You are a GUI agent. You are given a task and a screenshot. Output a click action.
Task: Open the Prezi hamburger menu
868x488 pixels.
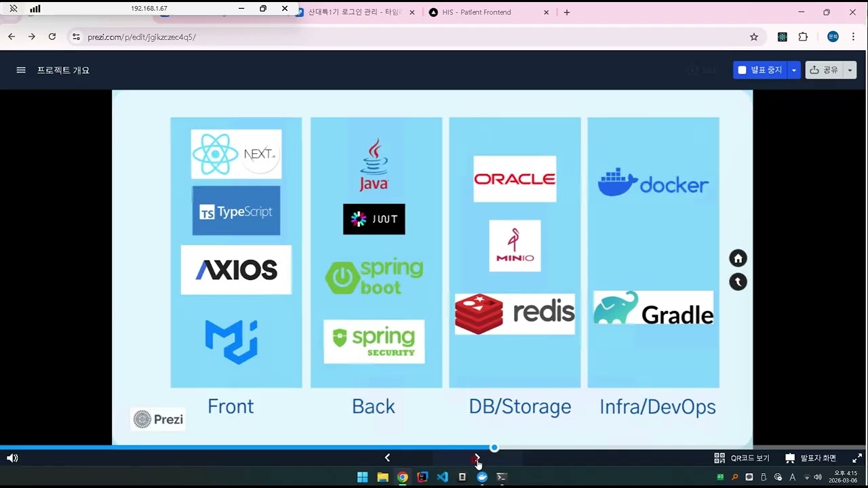21,70
